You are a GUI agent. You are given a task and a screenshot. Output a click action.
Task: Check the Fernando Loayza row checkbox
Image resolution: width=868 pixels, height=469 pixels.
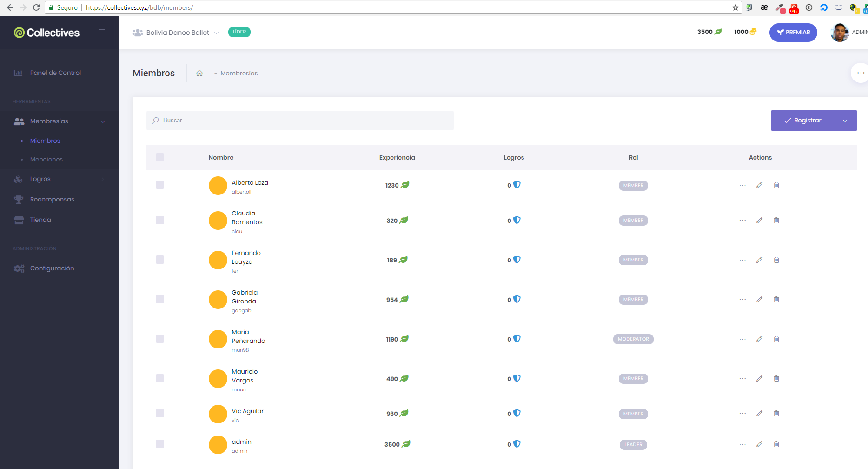160,260
